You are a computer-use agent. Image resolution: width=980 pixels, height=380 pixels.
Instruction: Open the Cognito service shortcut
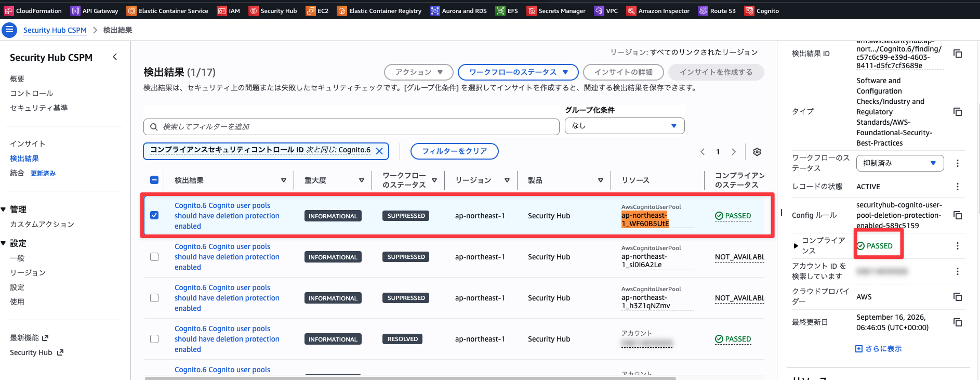point(762,11)
